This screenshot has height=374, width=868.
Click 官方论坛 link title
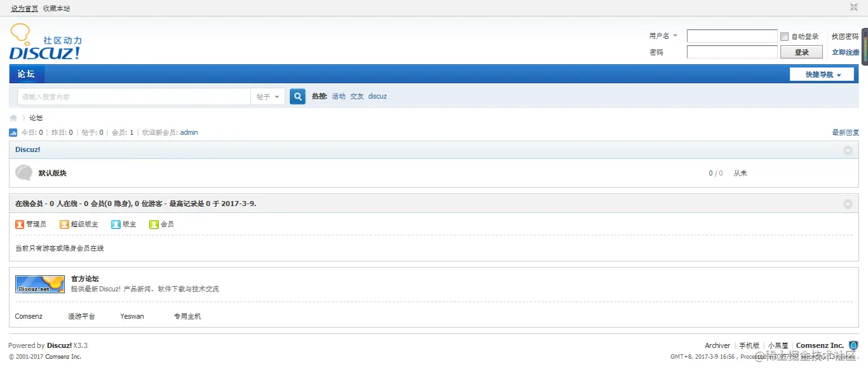pos(85,279)
